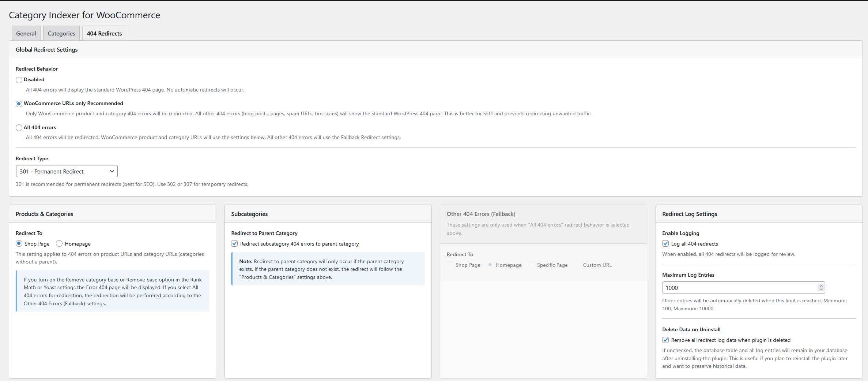Image resolution: width=868 pixels, height=381 pixels.
Task: Select the Disabled redirect behavior
Action: [19, 79]
